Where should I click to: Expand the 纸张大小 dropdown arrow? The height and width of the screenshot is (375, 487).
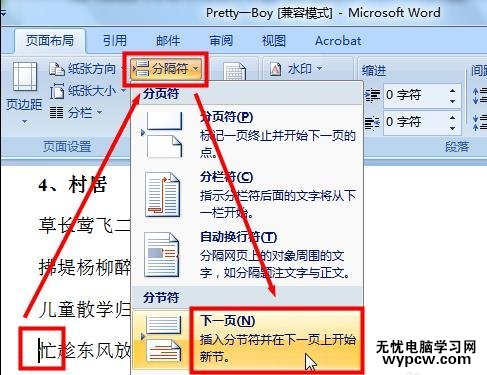pyautogui.click(x=123, y=91)
